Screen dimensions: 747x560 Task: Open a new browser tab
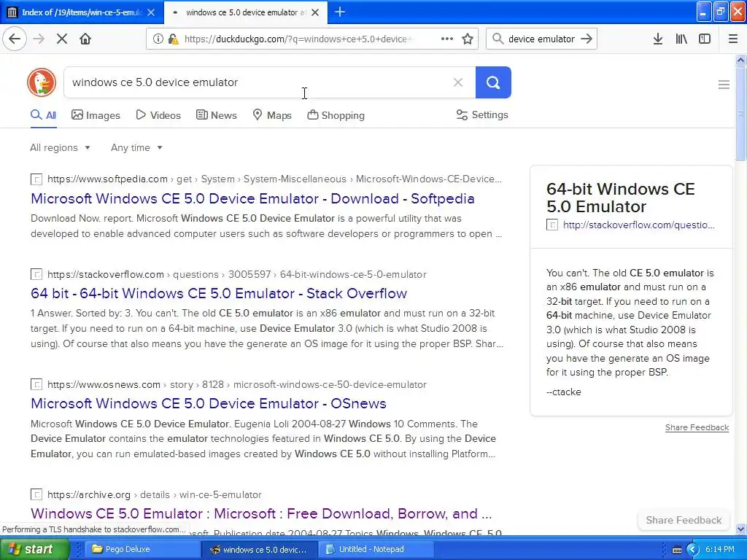[x=340, y=12]
